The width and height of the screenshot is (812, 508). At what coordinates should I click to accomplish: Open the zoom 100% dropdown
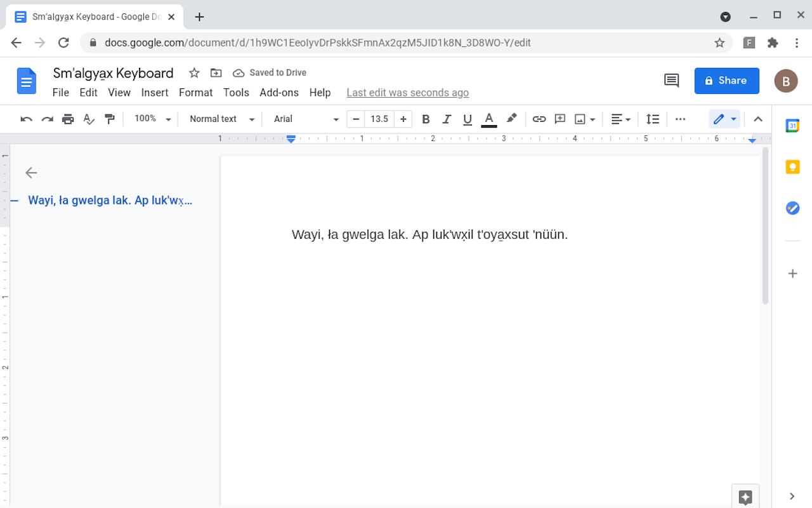point(153,119)
